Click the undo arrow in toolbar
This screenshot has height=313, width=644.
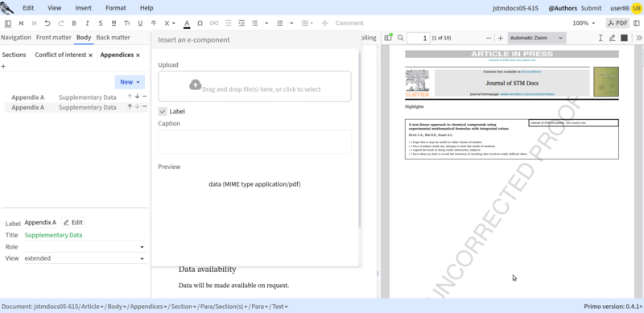[47, 23]
